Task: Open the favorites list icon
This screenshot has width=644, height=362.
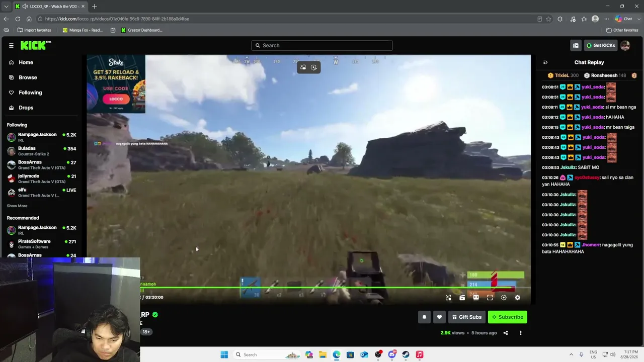Action: pos(584,19)
